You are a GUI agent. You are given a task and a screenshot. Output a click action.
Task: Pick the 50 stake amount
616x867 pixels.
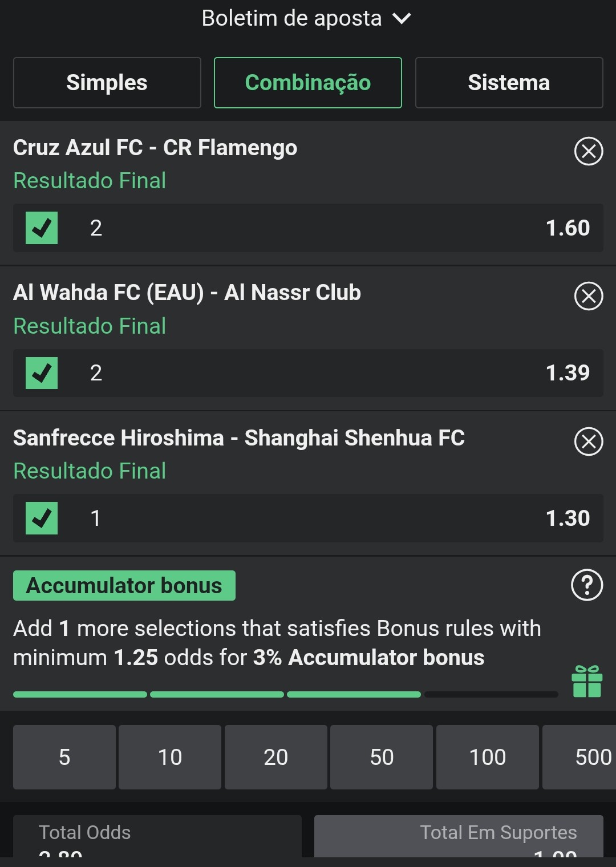[382, 757]
